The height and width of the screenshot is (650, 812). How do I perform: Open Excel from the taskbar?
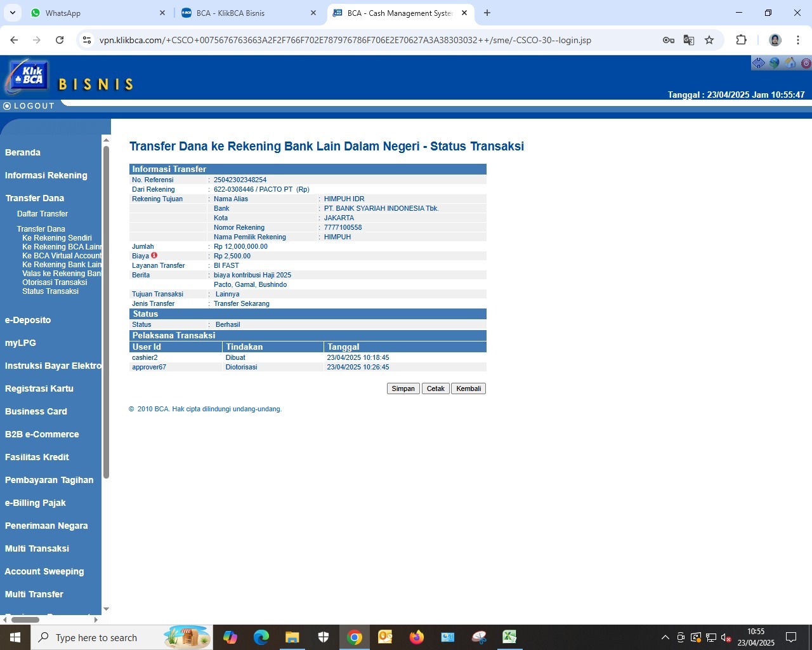click(509, 637)
